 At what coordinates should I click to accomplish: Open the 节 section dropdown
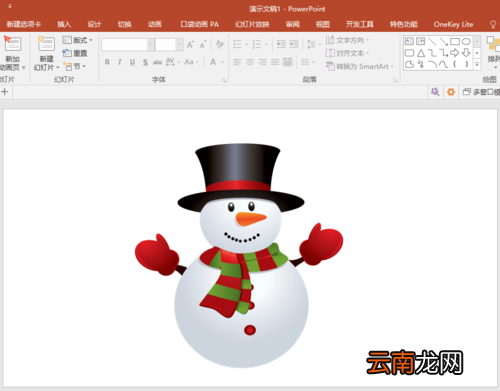click(75, 66)
